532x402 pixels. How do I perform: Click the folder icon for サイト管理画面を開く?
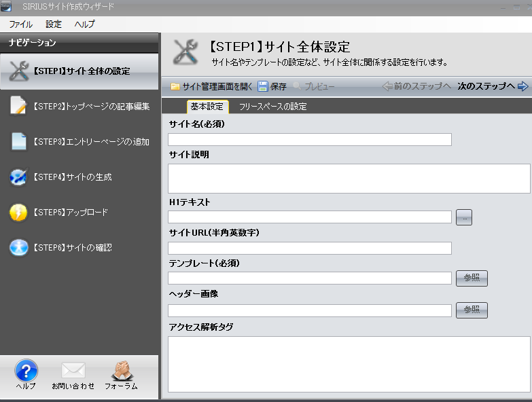pos(175,87)
